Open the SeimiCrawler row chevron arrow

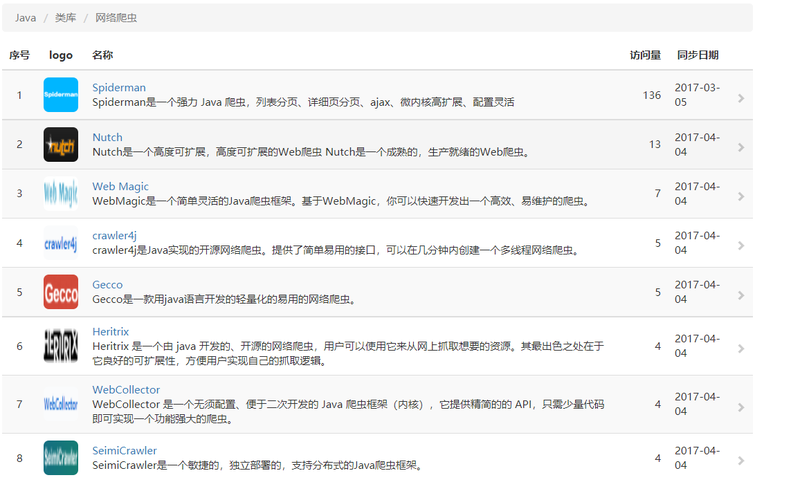[741, 460]
